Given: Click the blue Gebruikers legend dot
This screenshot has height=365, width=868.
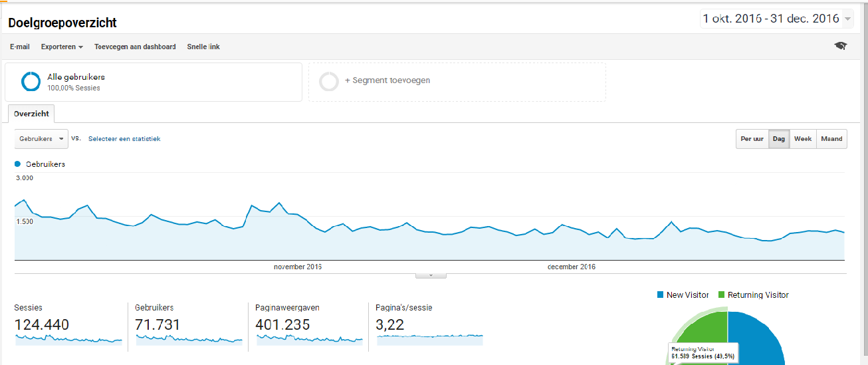Looking at the screenshot, I should [x=17, y=164].
